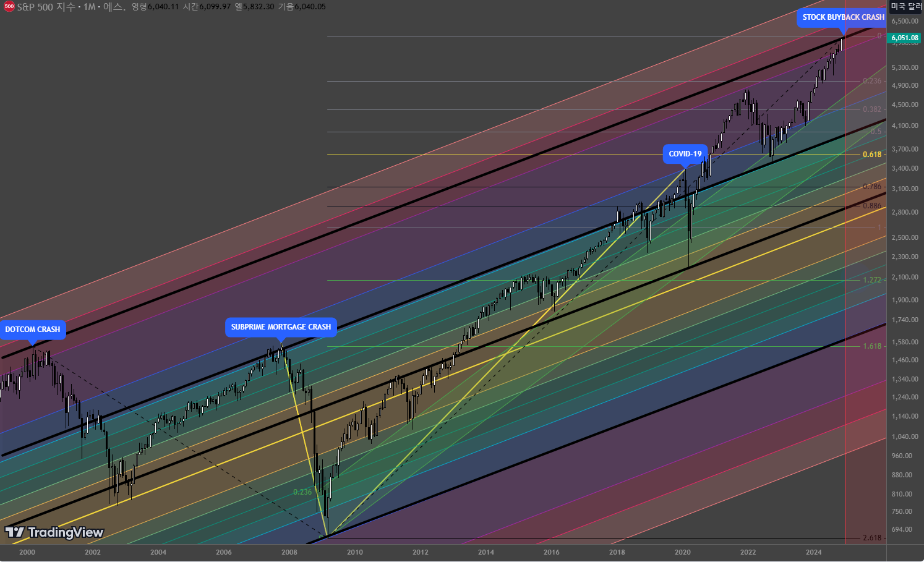
Task: Click the 3,100.00 price axis label
Action: 905,189
